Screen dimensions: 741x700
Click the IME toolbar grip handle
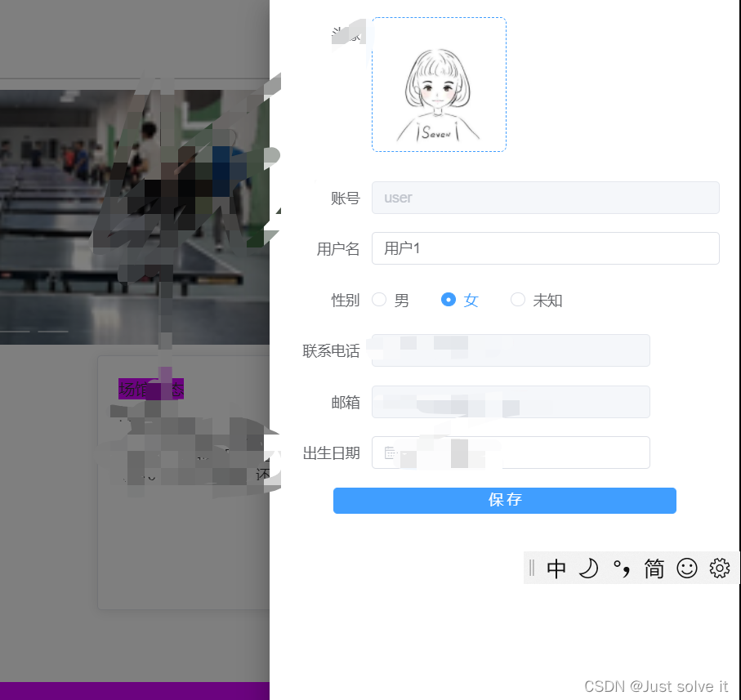(533, 568)
